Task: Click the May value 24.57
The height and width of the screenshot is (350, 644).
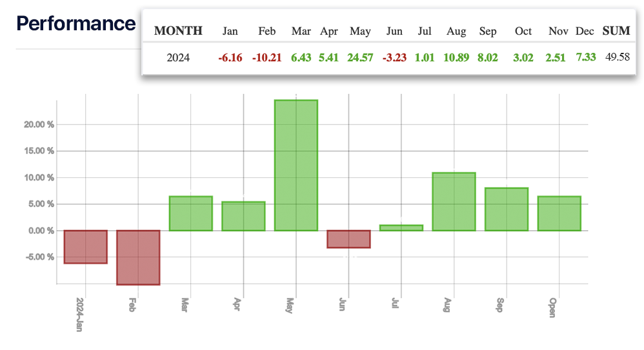Action: coord(360,57)
